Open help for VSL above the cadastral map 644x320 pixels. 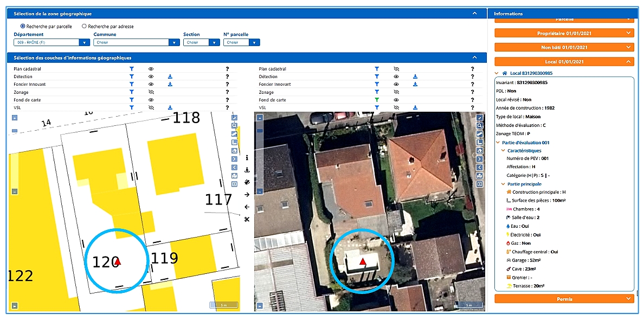point(227,107)
